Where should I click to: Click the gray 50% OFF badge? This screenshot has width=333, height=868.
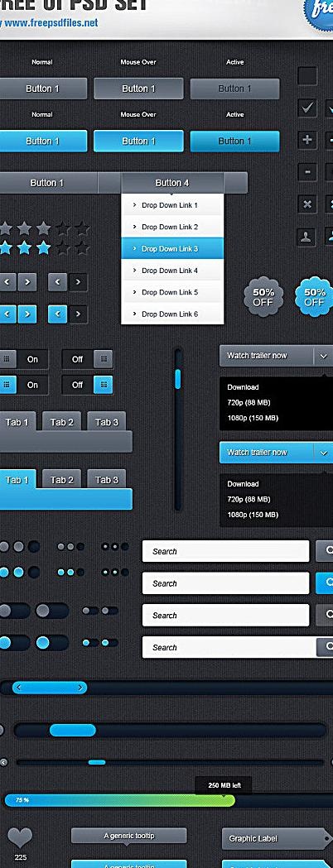[x=263, y=297]
